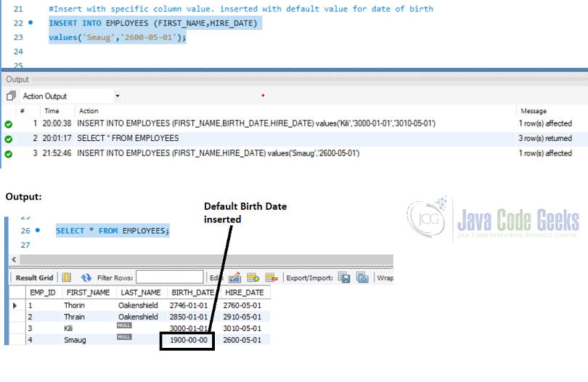Click birth date 2850-01-01

pos(189,317)
